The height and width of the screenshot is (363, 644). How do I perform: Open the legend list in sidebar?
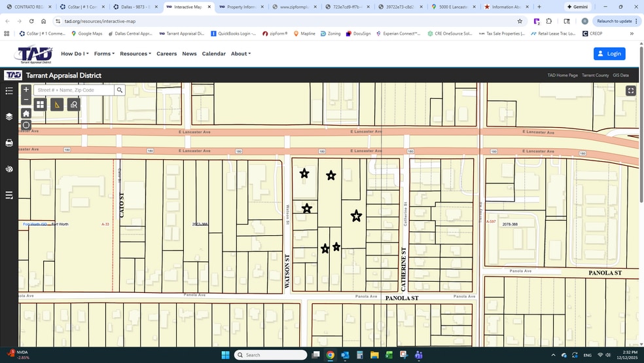pyautogui.click(x=9, y=91)
